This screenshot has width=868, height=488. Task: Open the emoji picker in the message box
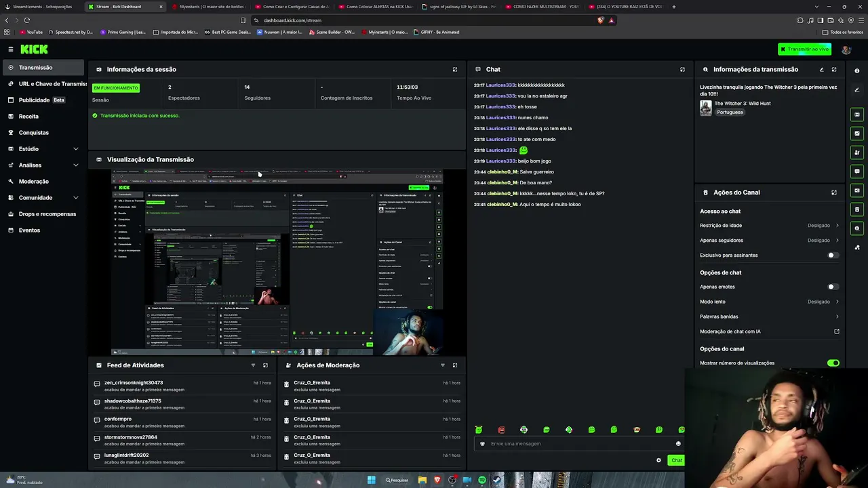[x=678, y=444]
